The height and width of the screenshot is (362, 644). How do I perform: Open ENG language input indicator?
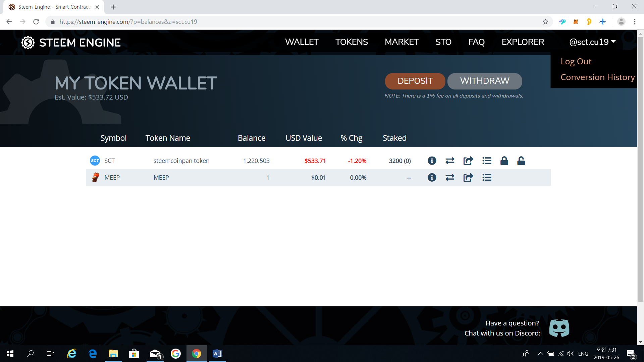pos(583,354)
